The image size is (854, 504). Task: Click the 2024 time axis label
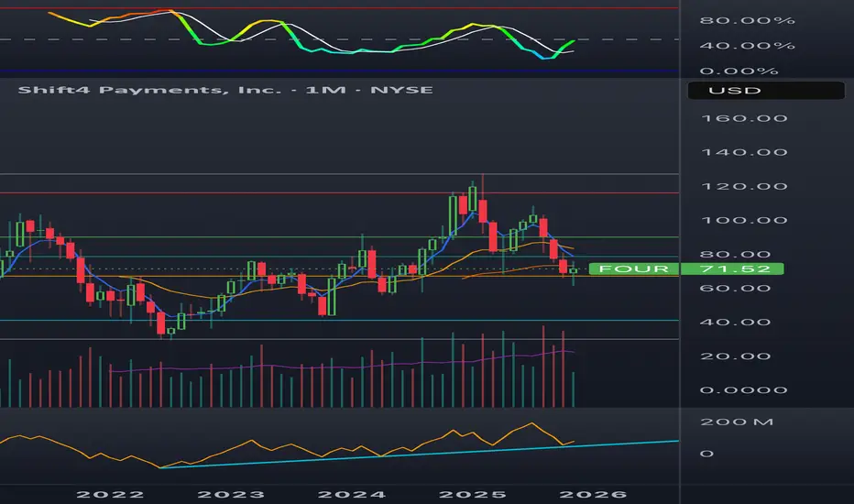(x=352, y=495)
